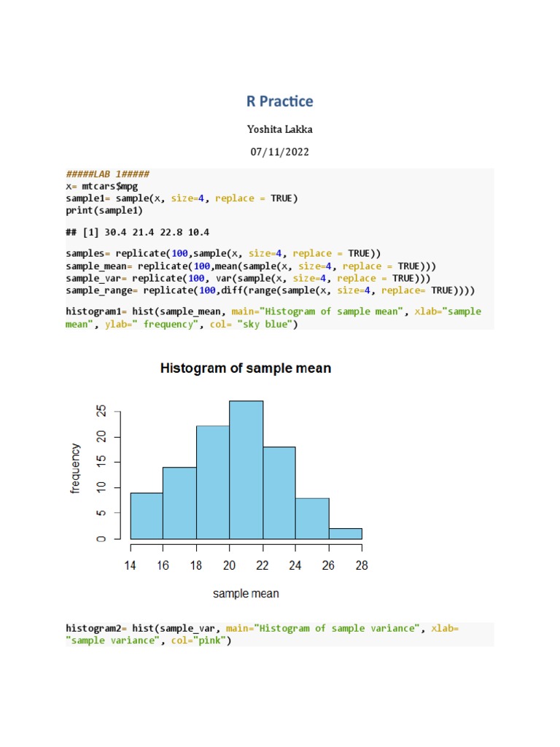Select the histogram bar between 14 and 16
560x747 pixels.
click(x=147, y=516)
